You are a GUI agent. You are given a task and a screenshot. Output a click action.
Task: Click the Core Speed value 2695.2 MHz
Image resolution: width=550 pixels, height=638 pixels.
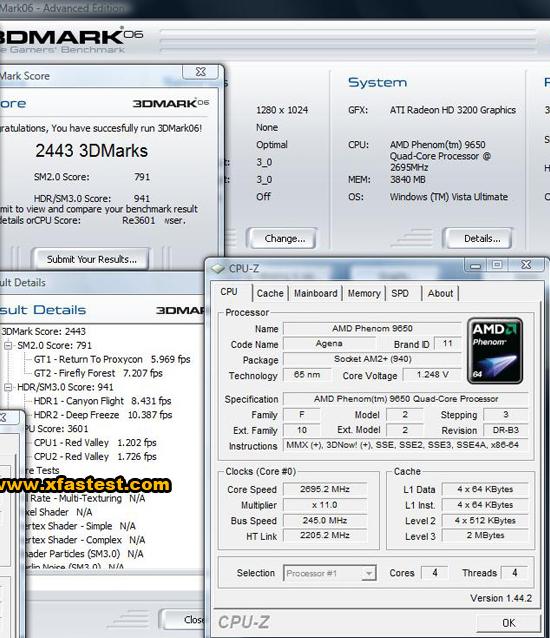click(325, 489)
